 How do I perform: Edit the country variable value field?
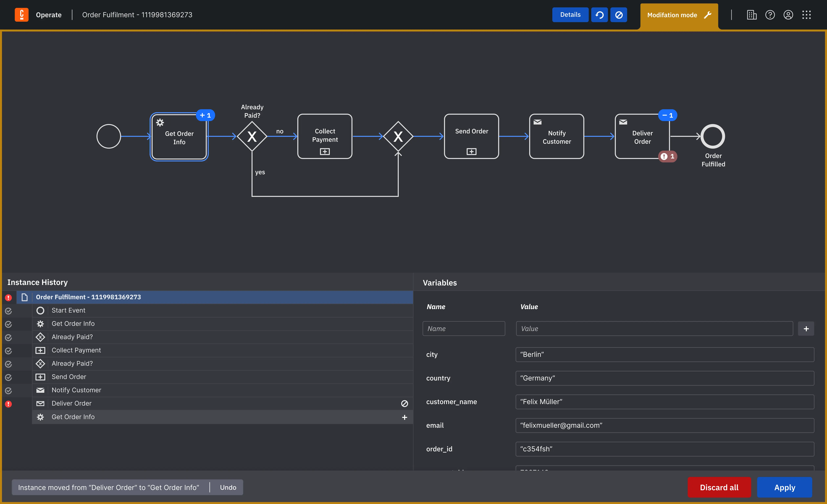pos(665,378)
